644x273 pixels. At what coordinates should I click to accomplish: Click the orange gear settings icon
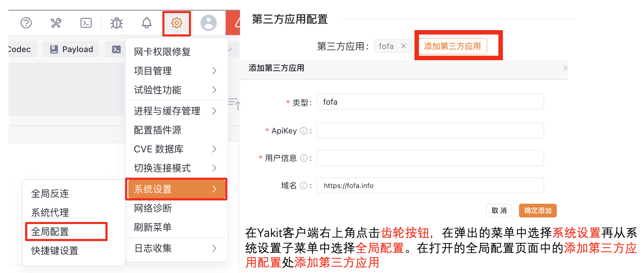(176, 23)
